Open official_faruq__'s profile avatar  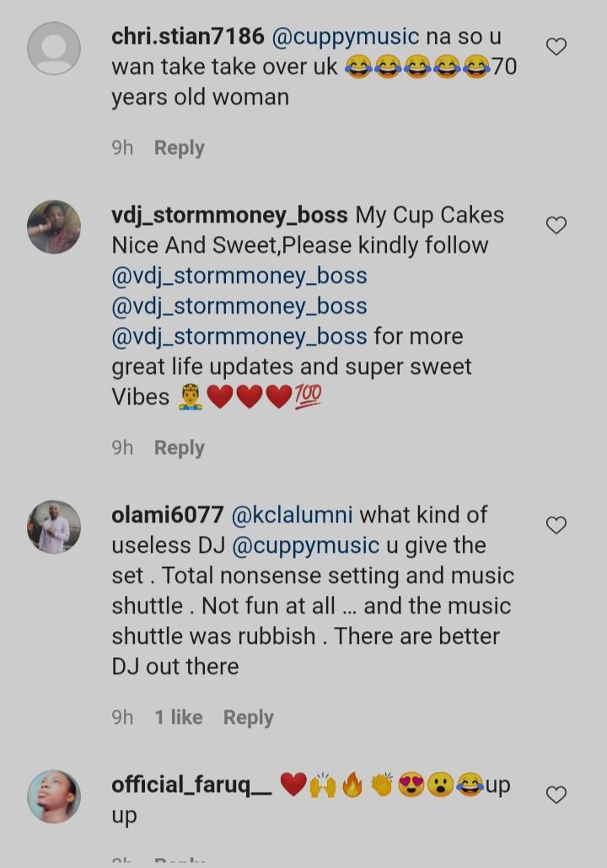(54, 796)
